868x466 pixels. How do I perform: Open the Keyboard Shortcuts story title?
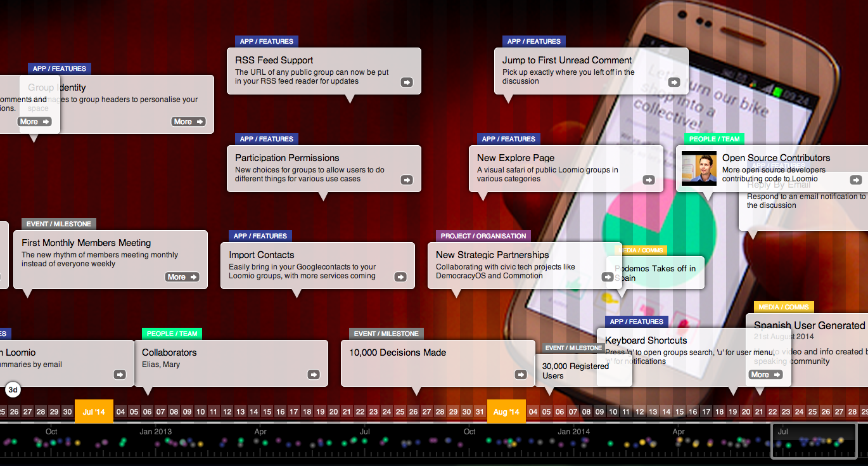pos(646,340)
